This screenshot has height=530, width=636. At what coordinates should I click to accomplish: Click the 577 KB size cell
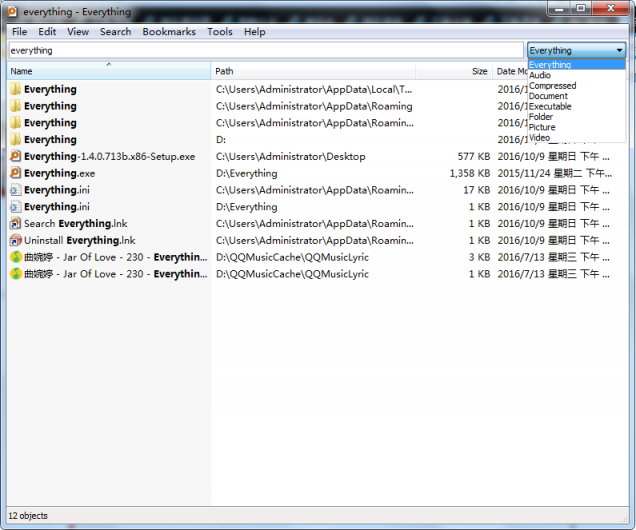474,157
